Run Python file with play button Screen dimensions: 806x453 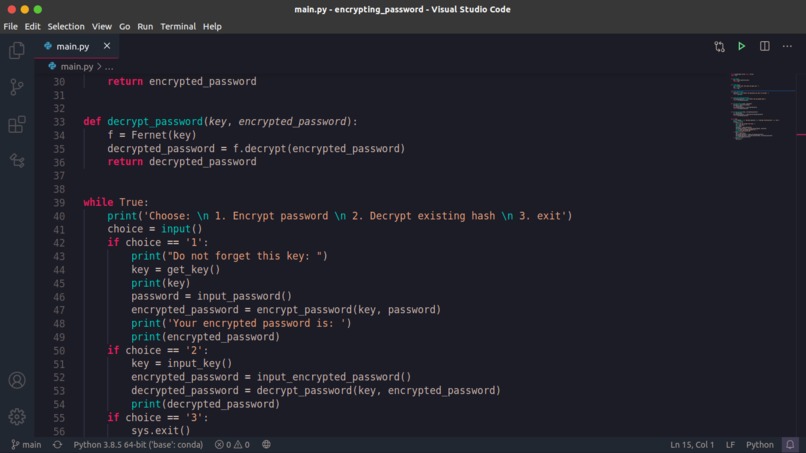(x=741, y=46)
